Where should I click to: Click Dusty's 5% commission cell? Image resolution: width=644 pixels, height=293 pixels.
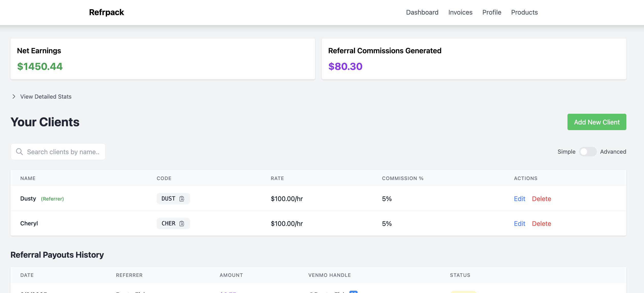point(387,199)
